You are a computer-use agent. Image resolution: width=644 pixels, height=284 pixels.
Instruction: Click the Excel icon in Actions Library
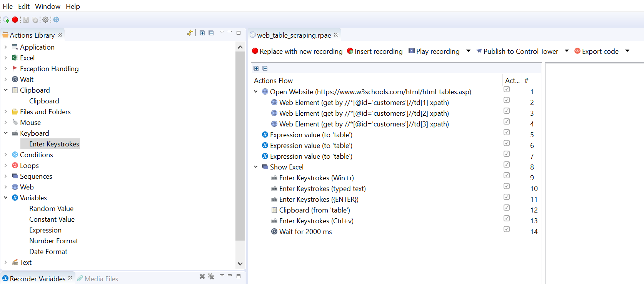tap(15, 58)
